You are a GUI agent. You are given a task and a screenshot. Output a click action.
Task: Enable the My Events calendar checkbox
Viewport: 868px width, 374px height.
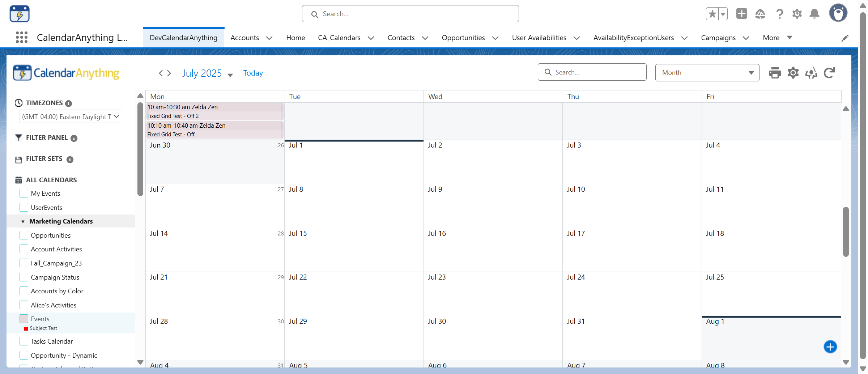(x=24, y=194)
